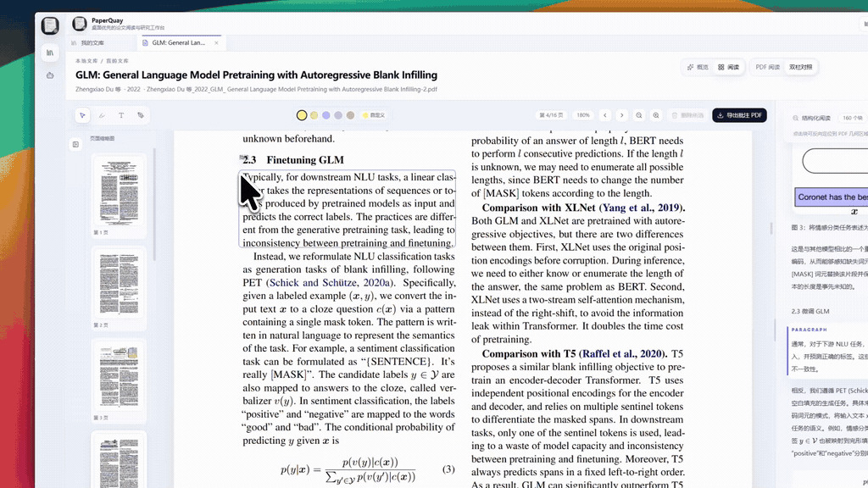
Task: Choose the text annotation T tool
Action: tap(121, 115)
